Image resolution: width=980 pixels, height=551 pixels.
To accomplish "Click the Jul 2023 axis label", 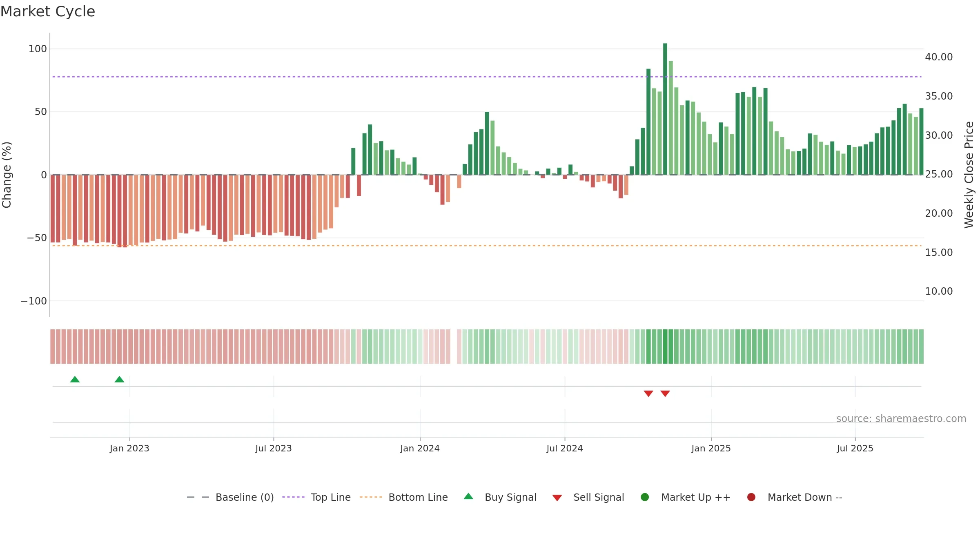I will pos(274,449).
